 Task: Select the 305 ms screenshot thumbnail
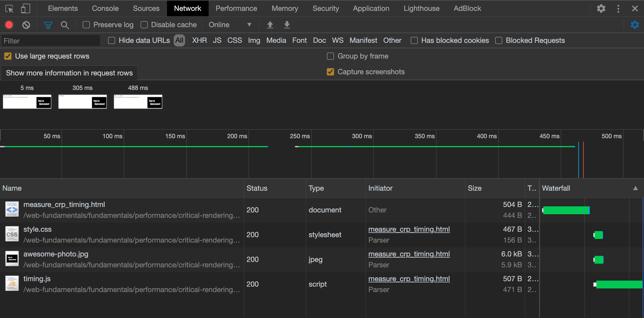coord(82,102)
